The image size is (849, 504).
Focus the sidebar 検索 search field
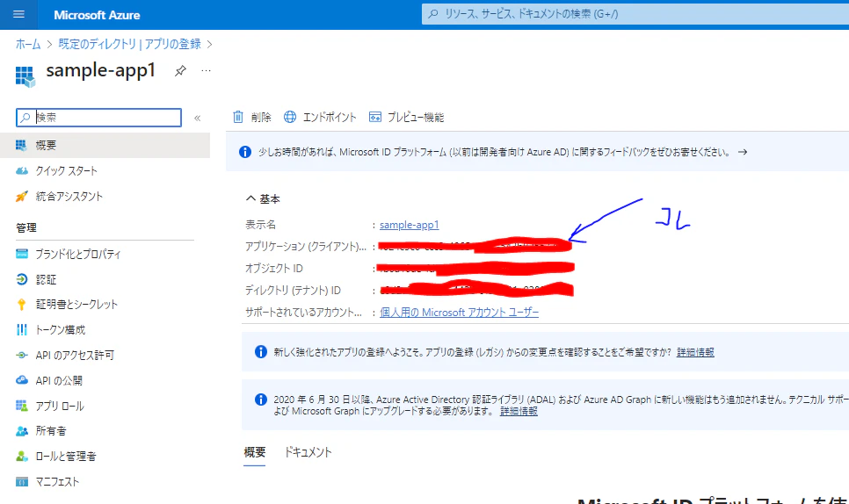coord(99,118)
